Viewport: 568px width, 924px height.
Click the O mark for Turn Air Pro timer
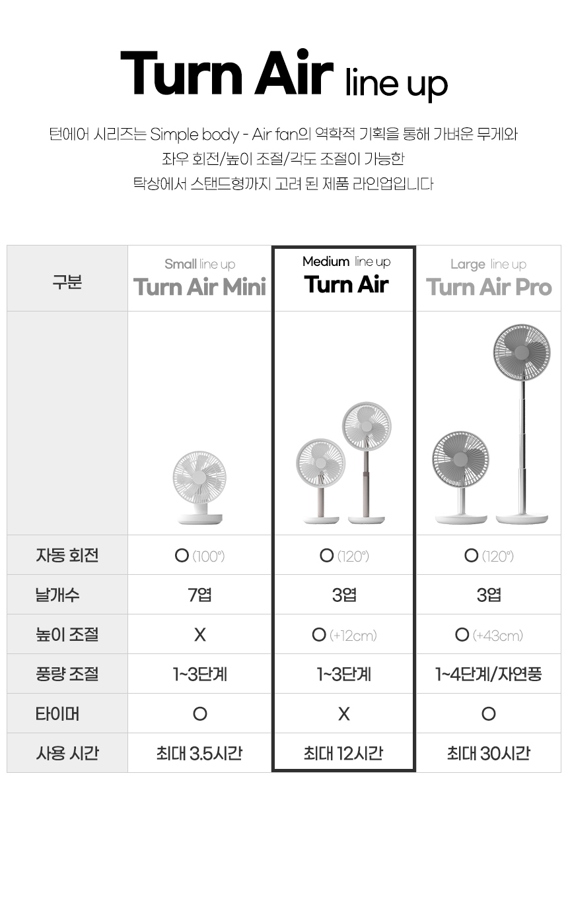click(x=489, y=713)
